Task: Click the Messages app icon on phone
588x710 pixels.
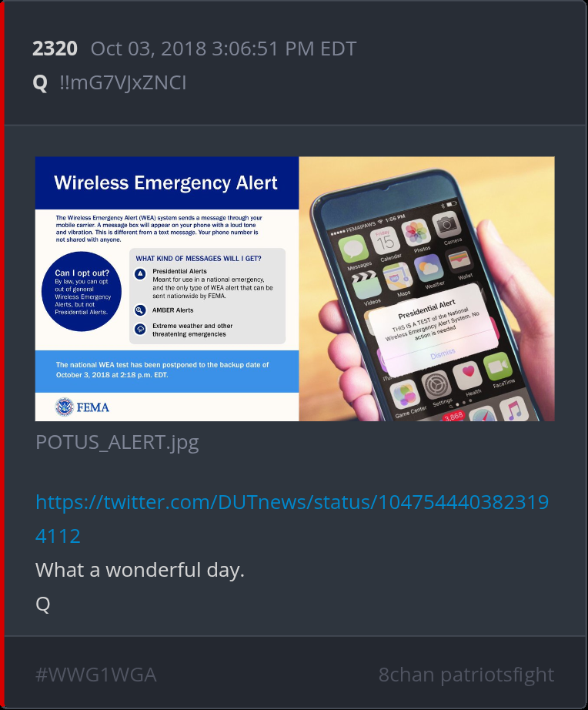Action: [x=353, y=249]
